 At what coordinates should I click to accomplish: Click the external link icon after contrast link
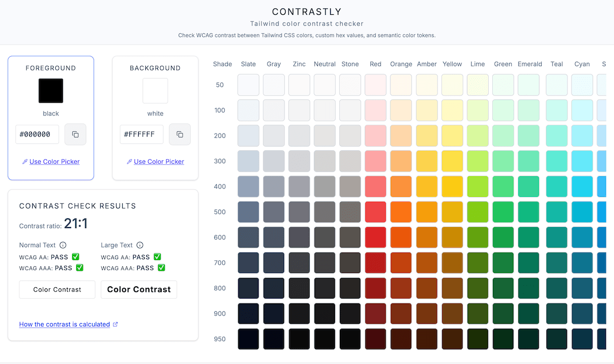tap(115, 324)
